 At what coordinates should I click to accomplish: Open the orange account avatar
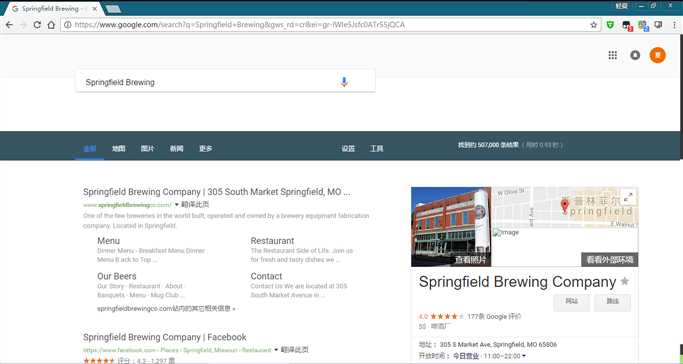click(658, 55)
